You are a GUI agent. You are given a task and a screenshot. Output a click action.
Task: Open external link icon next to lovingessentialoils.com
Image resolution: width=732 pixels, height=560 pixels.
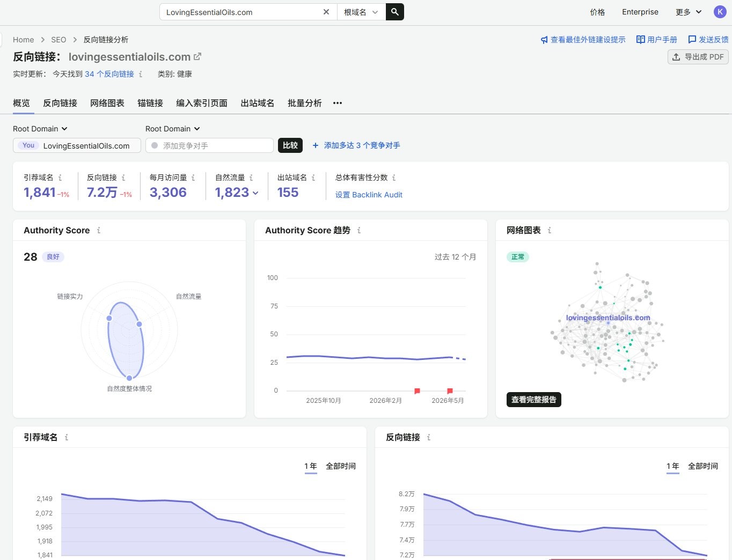(197, 56)
